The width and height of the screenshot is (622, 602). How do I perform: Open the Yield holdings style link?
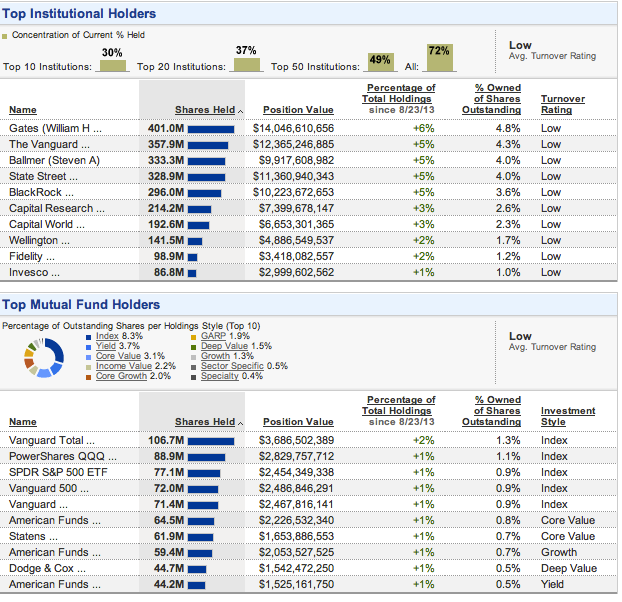pos(106,346)
